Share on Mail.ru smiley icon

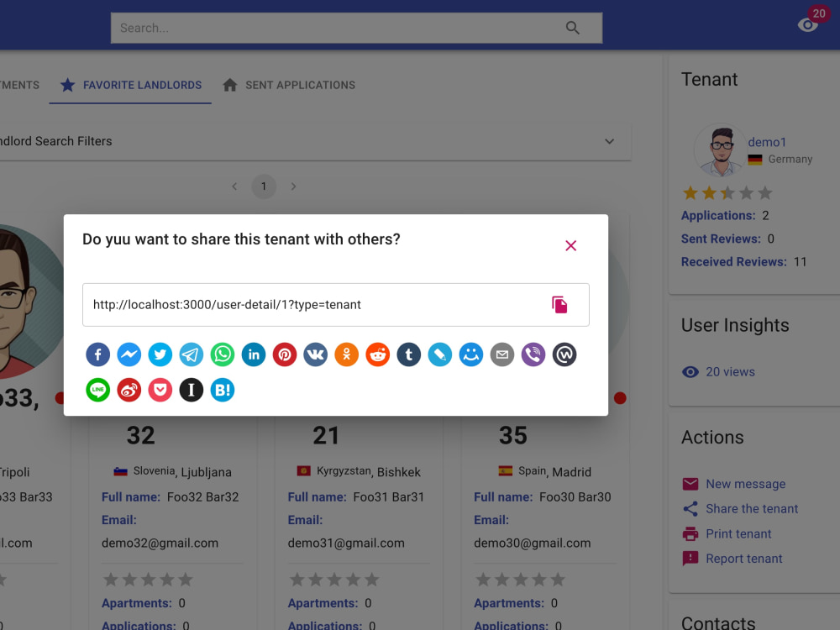point(471,354)
